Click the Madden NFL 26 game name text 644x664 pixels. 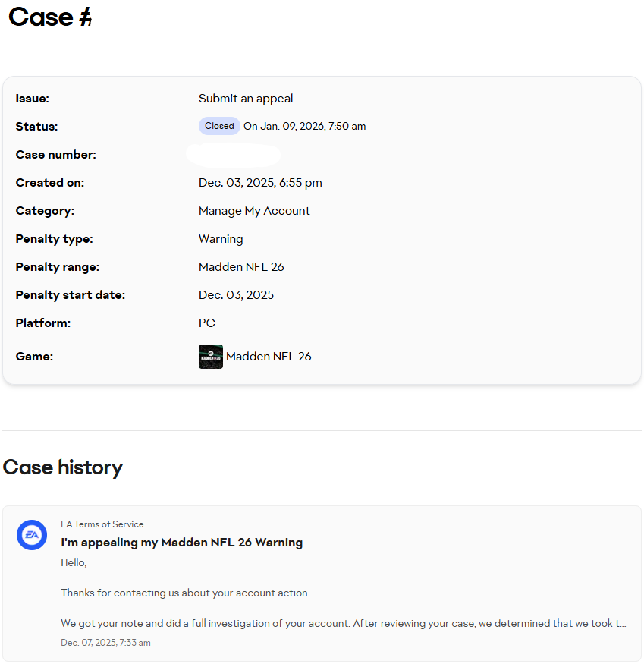(x=269, y=357)
